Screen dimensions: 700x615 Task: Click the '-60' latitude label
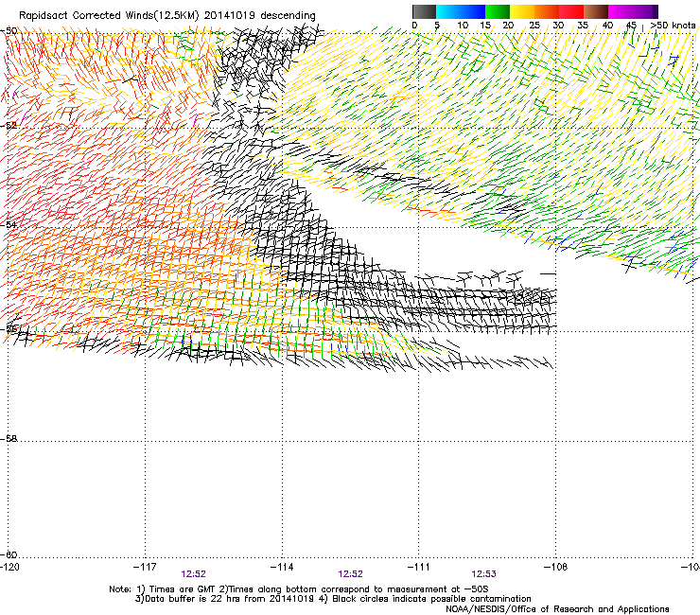coord(9,554)
